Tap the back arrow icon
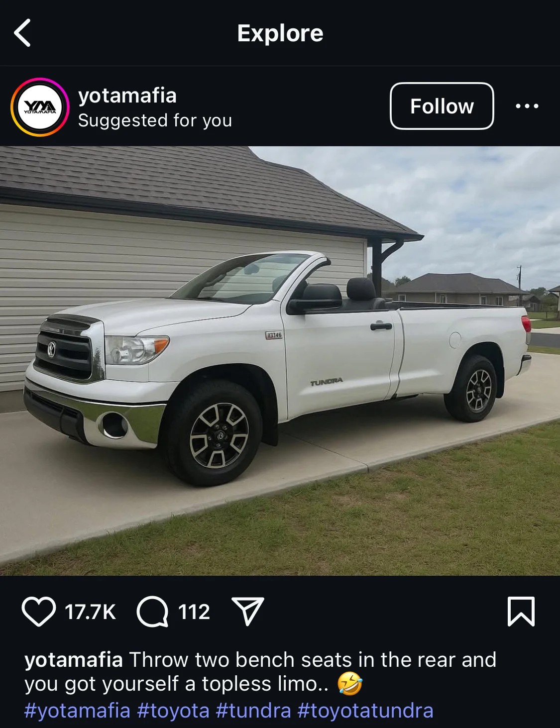 (x=22, y=33)
